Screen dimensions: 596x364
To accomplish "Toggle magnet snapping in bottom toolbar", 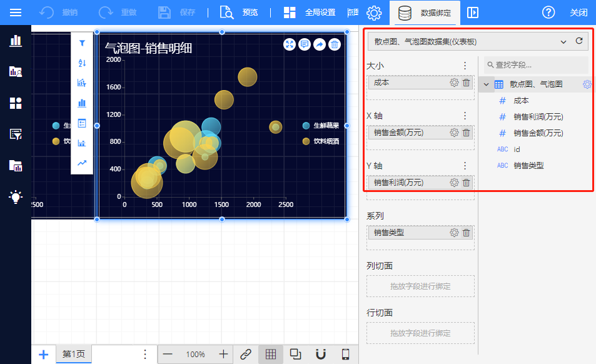I will pos(321,354).
